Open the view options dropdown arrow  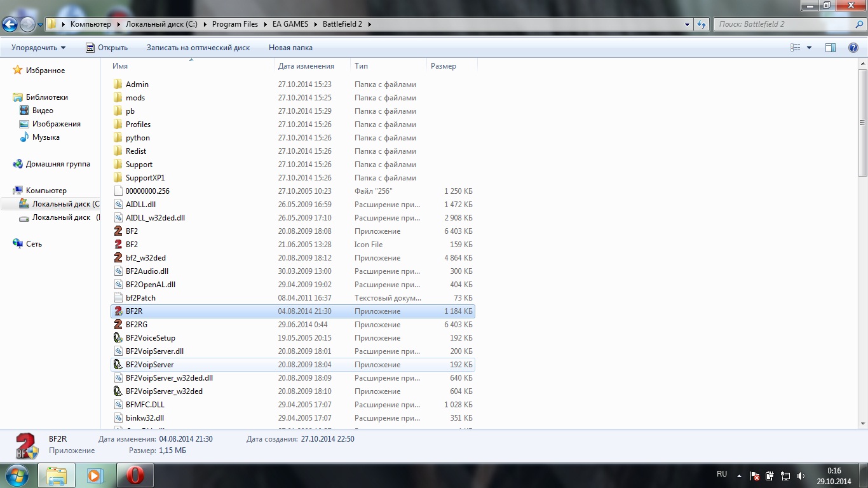[x=809, y=48]
